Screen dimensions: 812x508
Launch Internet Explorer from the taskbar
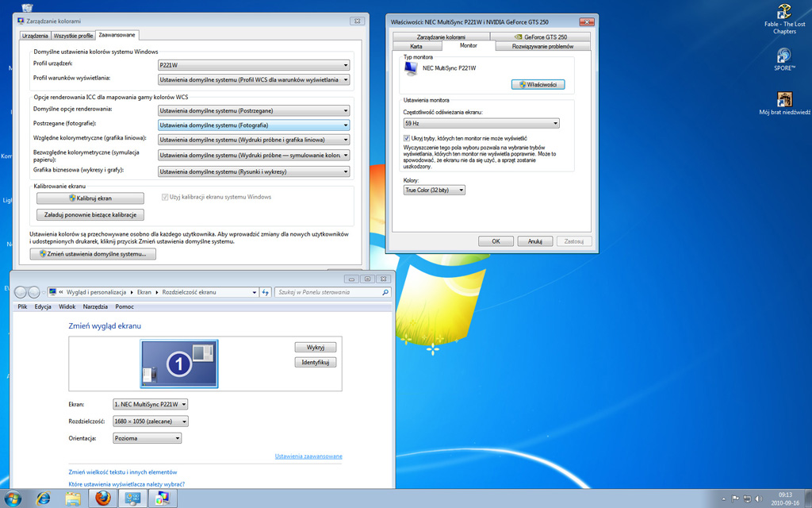(43, 498)
